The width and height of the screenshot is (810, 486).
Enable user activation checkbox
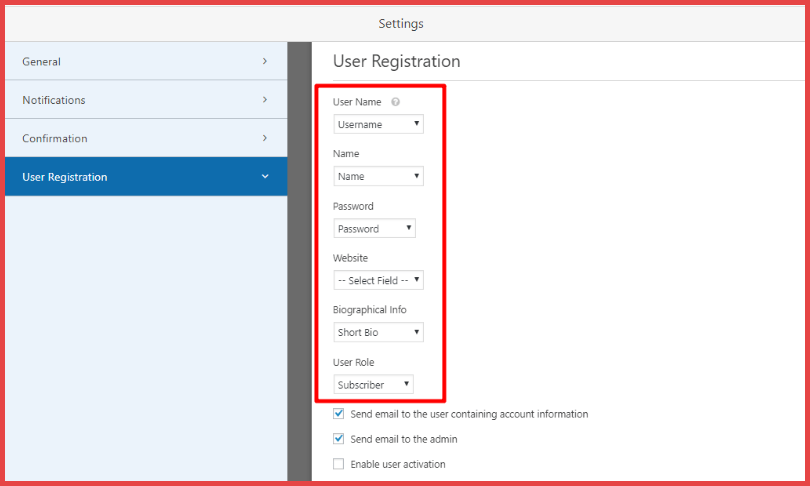coord(339,464)
